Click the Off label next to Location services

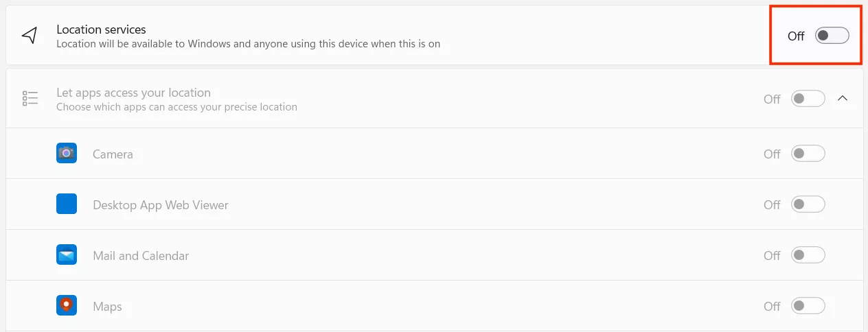(x=795, y=36)
